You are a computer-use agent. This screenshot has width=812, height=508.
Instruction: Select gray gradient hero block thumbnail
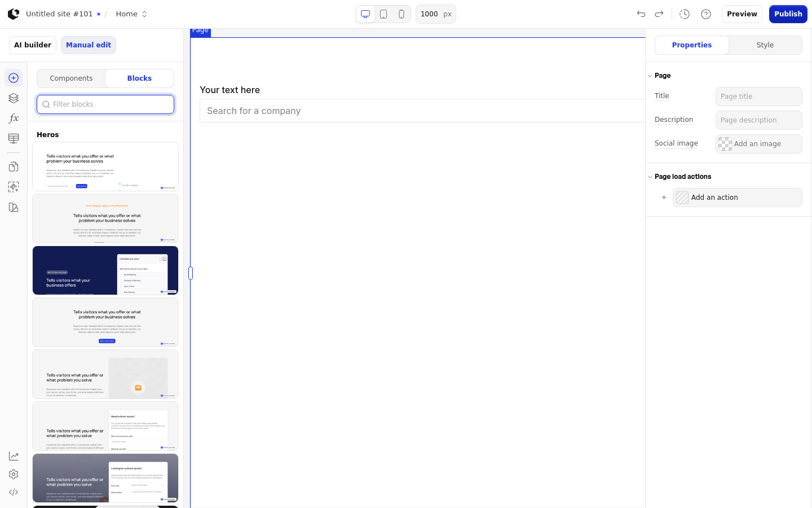pyautogui.click(x=105, y=478)
